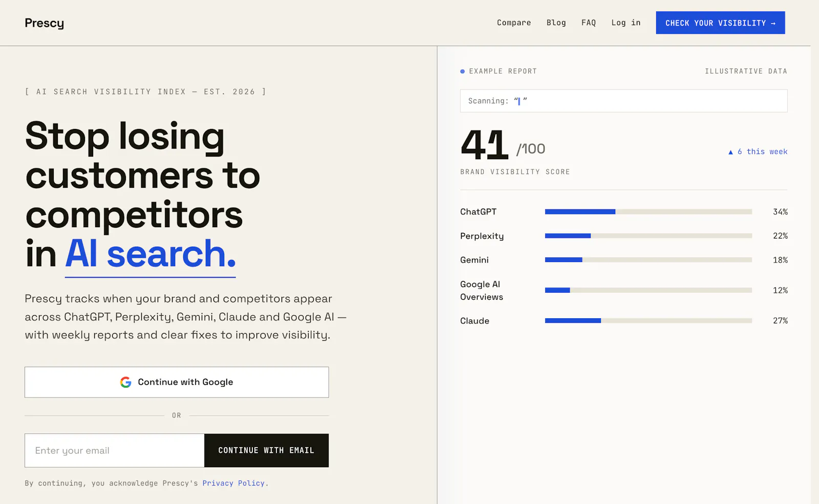
Task: Click the up-triangle trend icon
Action: point(730,152)
